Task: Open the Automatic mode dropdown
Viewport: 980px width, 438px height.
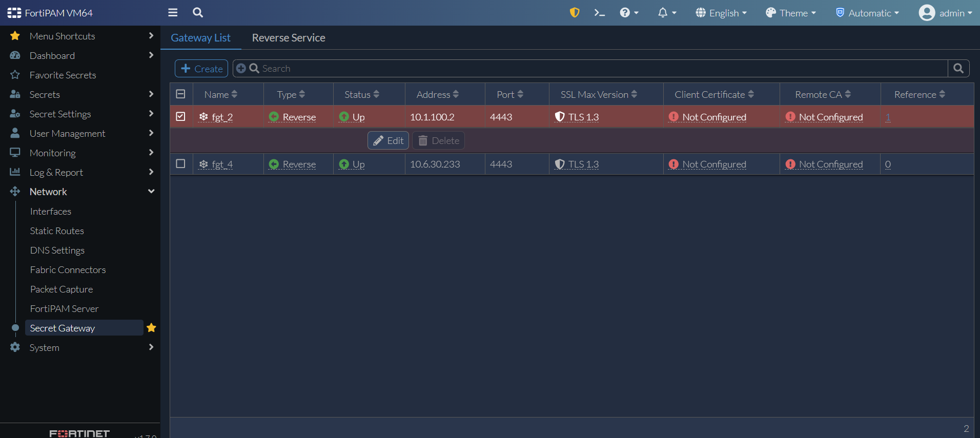Action: (867, 13)
